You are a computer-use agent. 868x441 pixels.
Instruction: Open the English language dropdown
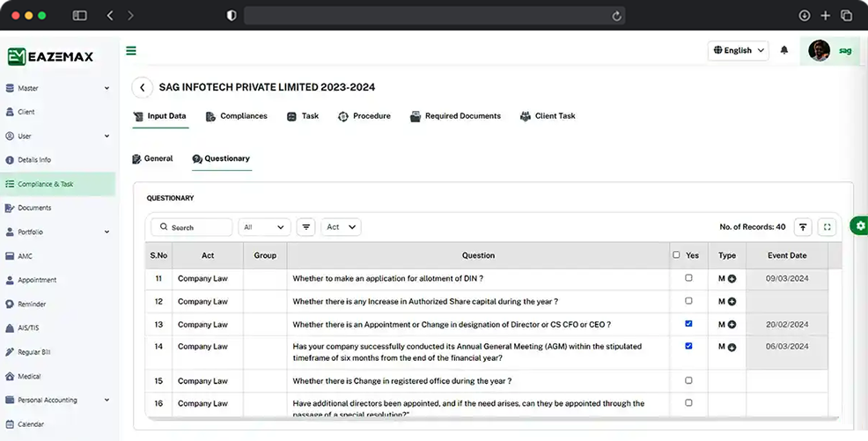pyautogui.click(x=738, y=50)
